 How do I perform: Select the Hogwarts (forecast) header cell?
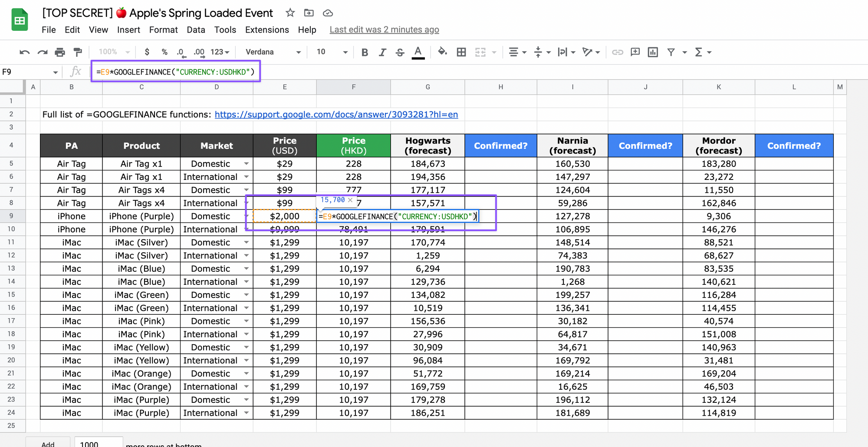[428, 146]
